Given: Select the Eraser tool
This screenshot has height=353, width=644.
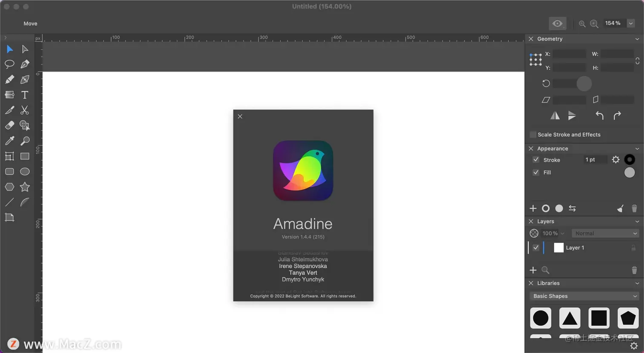Looking at the screenshot, I should tap(9, 125).
